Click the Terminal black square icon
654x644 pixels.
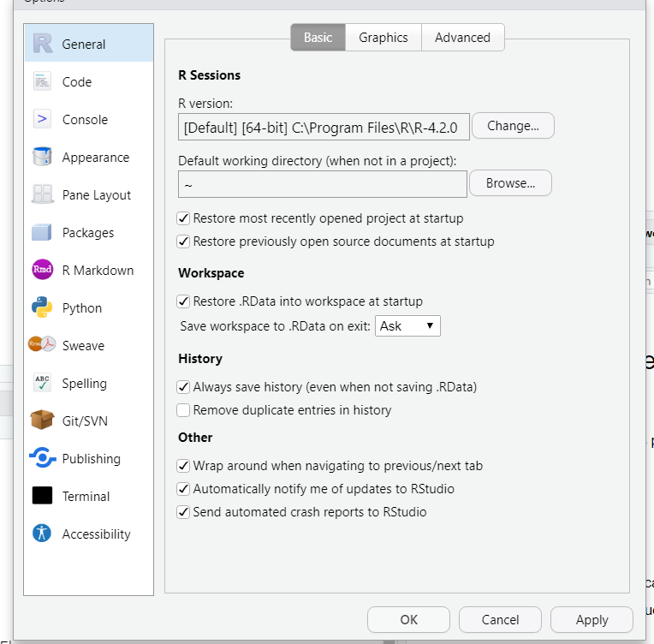(x=42, y=496)
